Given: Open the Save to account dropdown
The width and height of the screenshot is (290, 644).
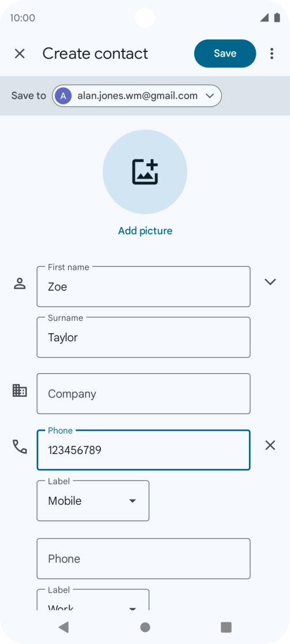Looking at the screenshot, I should pyautogui.click(x=137, y=96).
